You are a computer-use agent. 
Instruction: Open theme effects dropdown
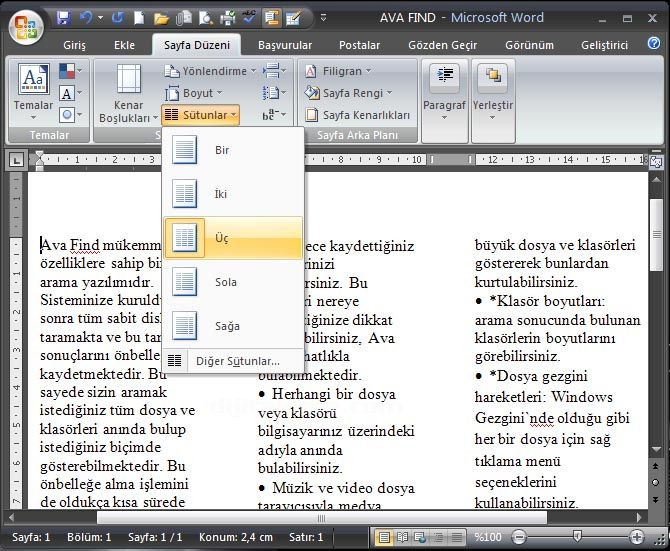point(71,114)
